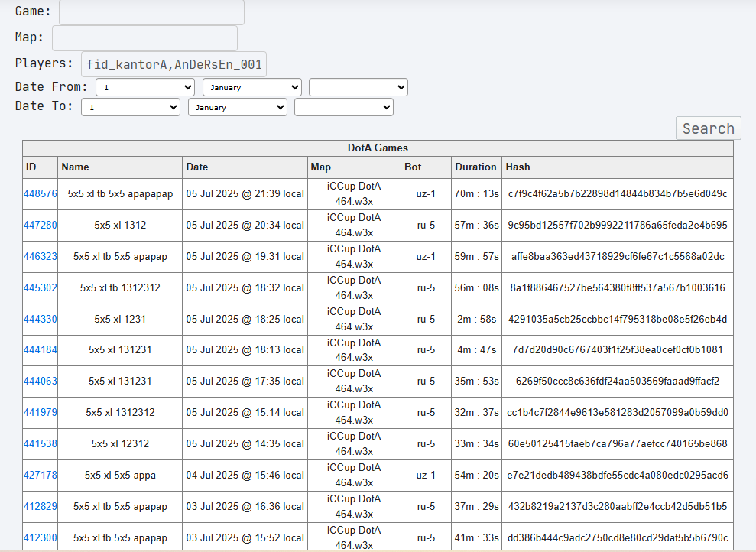The height and width of the screenshot is (552, 756).
Task: Click the Name column header
Action: [120, 167]
